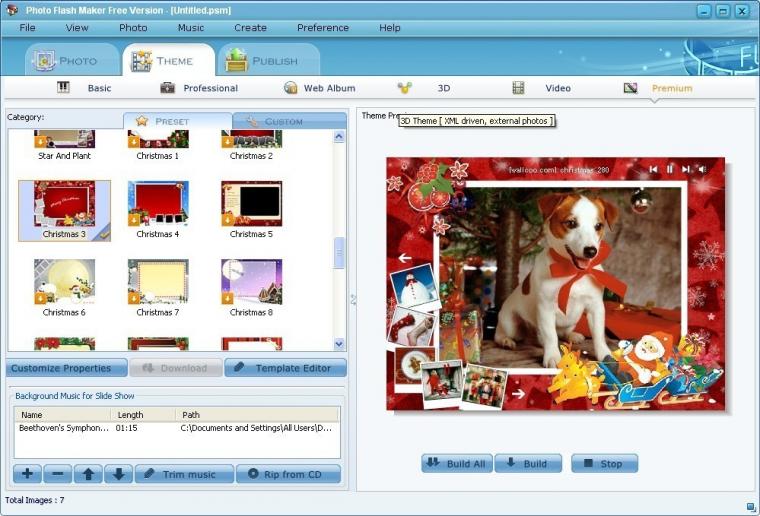This screenshot has height=516, width=760.
Task: Click the panel splitter collapse handle
Action: (353, 300)
